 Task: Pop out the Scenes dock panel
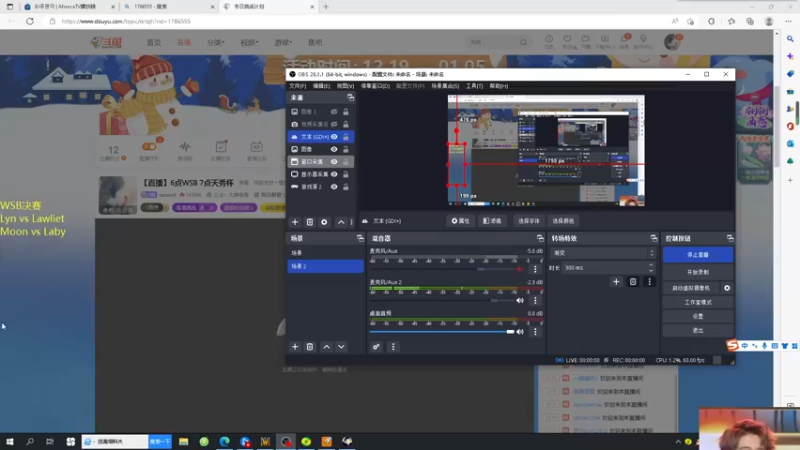click(x=360, y=238)
